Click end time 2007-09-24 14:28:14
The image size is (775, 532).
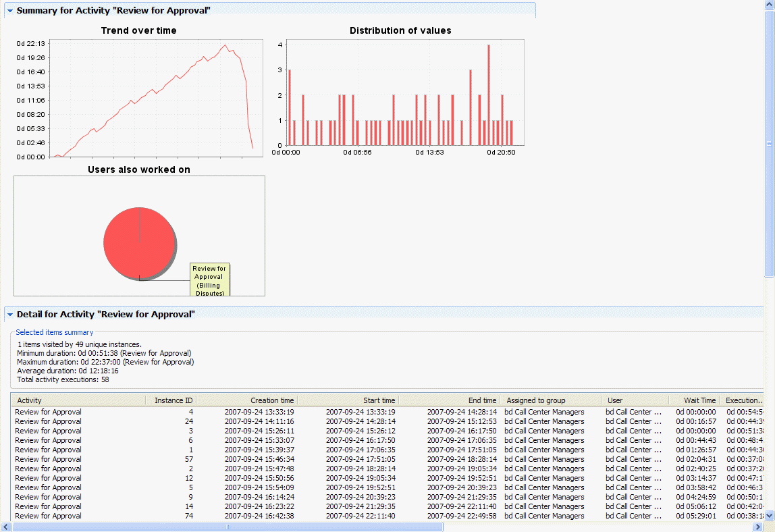pos(462,412)
